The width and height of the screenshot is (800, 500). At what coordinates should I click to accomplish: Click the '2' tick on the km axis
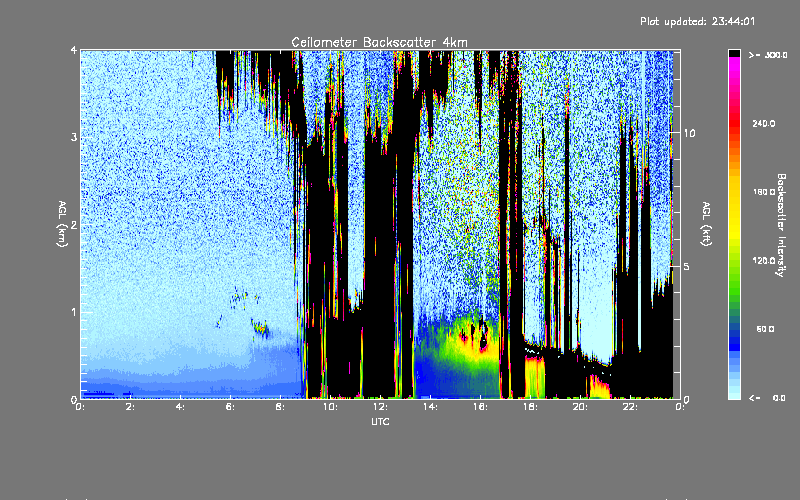point(74,225)
